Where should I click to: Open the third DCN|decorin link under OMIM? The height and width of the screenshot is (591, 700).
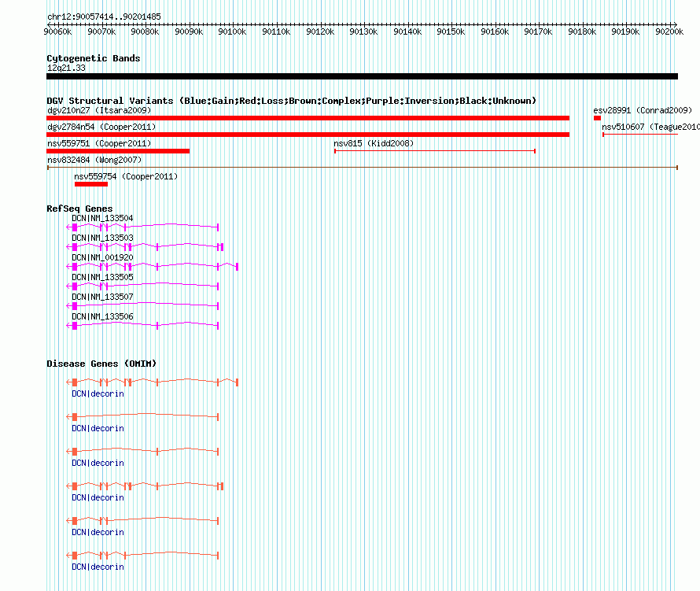98,464
